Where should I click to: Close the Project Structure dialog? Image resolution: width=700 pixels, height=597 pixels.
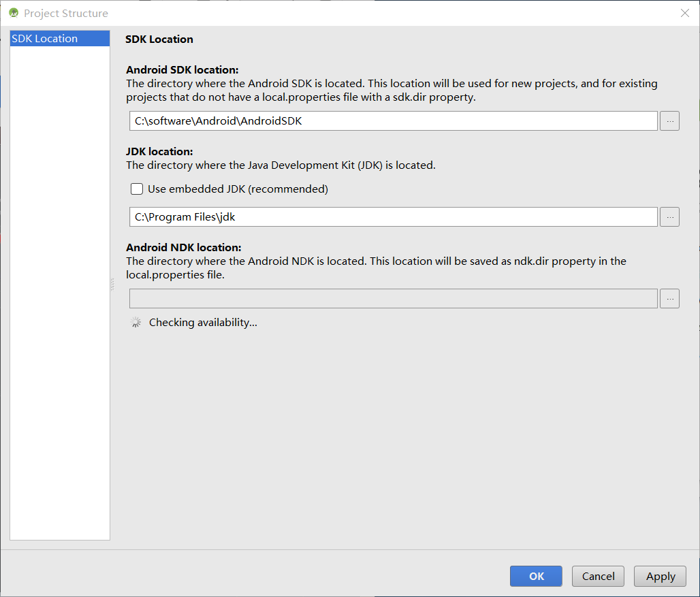(x=685, y=13)
